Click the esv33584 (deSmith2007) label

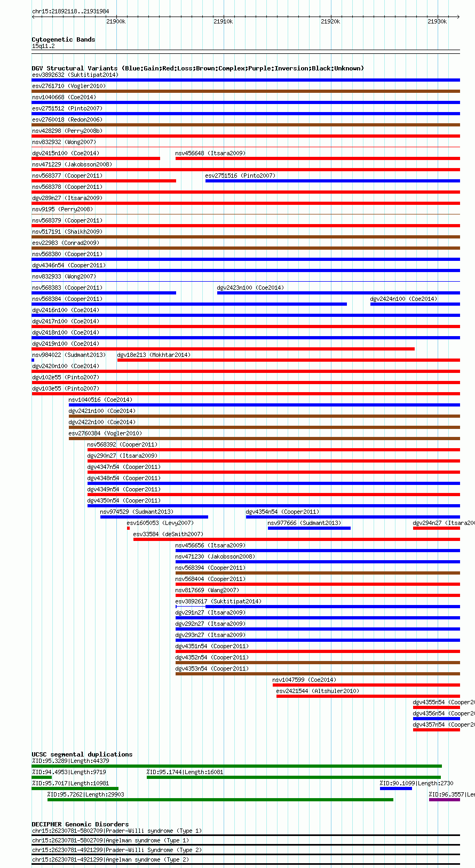point(168,534)
